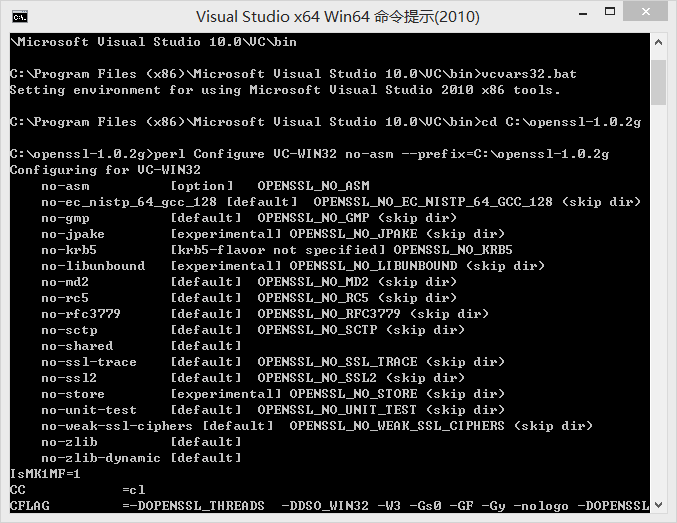The height and width of the screenshot is (523, 677).
Task: Click 'OPENSSL_NO_GMP (skip dir)' text
Action: tap(357, 218)
